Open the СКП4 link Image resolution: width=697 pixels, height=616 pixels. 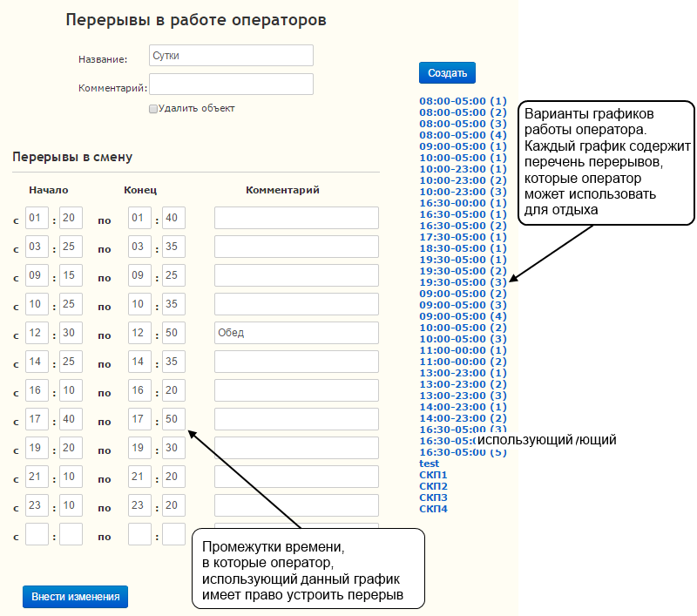point(433,510)
